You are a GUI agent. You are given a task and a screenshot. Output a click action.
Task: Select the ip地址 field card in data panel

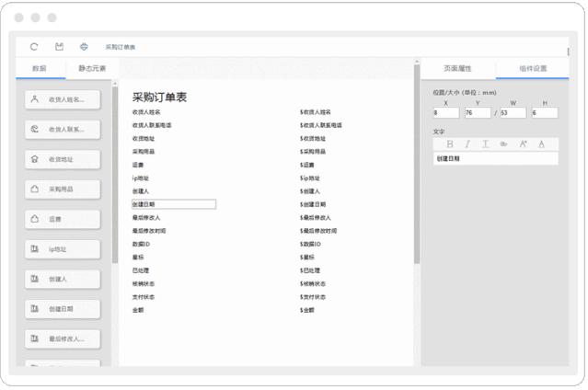pos(63,249)
